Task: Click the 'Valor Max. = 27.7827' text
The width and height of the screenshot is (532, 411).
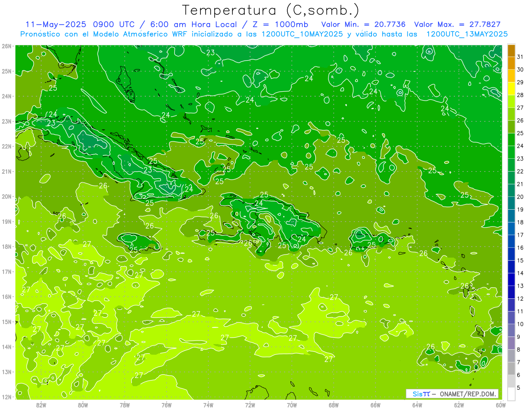Action: tap(458, 24)
